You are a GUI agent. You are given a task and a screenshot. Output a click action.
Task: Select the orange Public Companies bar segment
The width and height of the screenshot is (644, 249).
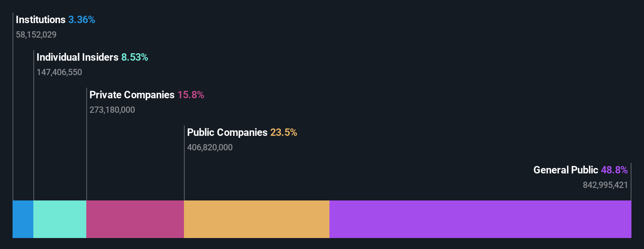pyautogui.click(x=257, y=219)
